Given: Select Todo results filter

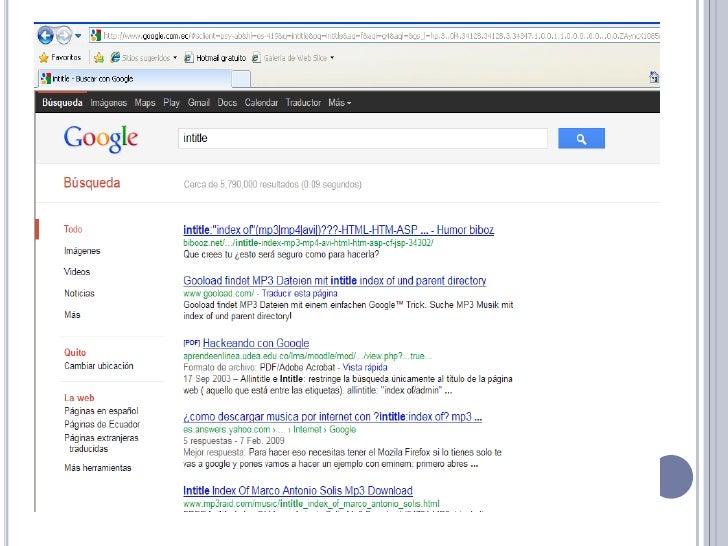Looking at the screenshot, I should (x=73, y=229).
